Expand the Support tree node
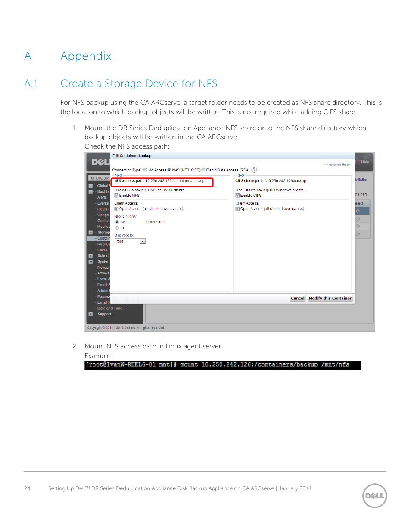 tap(90, 314)
